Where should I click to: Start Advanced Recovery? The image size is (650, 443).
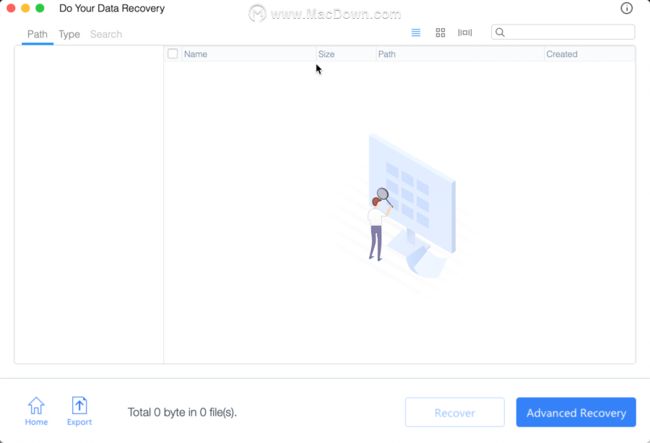pos(576,412)
